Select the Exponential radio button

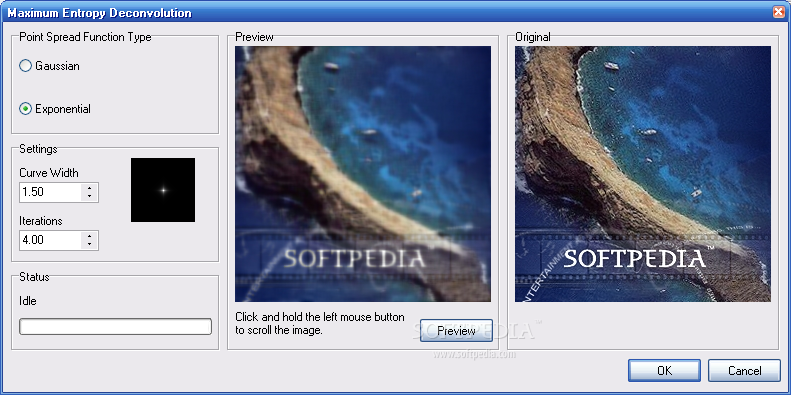point(55,109)
